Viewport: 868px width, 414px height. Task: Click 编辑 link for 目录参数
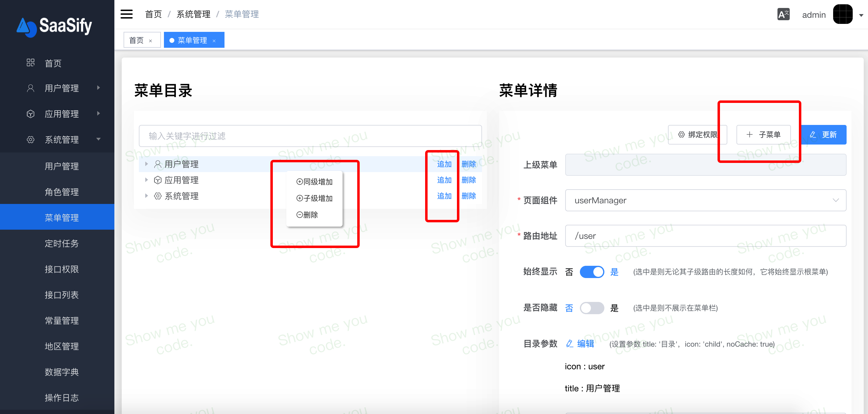click(580, 344)
